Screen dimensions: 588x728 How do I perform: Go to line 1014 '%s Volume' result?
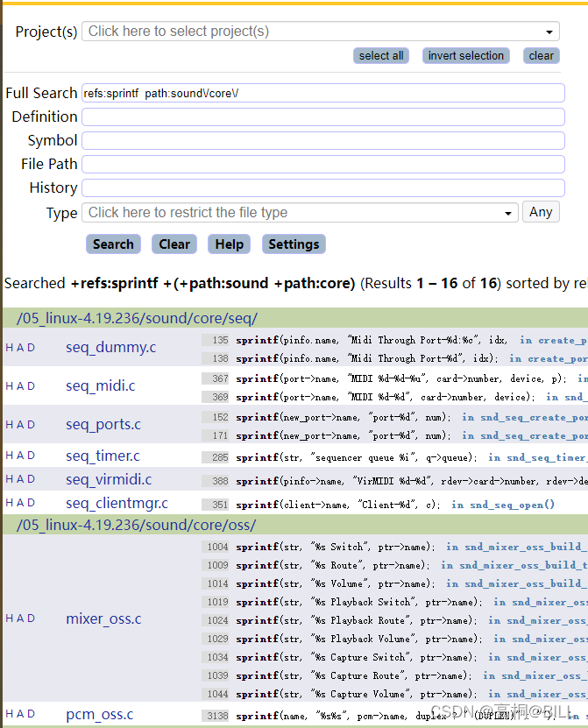(x=216, y=583)
